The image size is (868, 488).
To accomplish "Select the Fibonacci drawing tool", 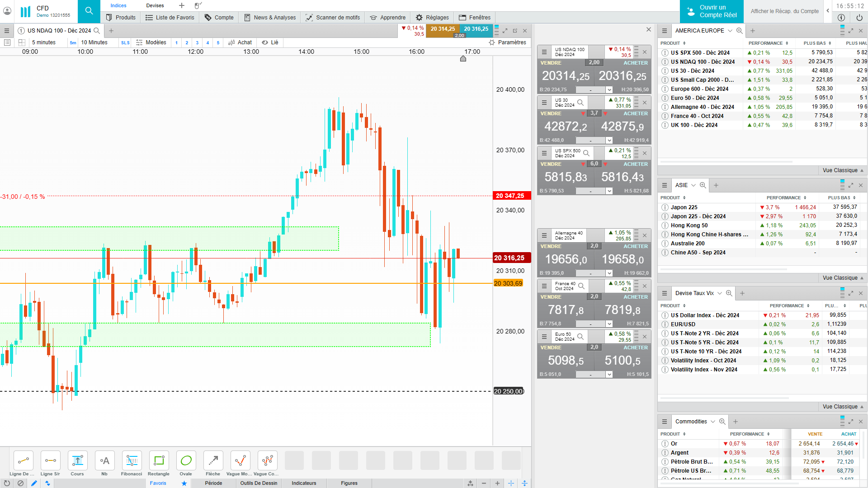I will click(x=132, y=461).
